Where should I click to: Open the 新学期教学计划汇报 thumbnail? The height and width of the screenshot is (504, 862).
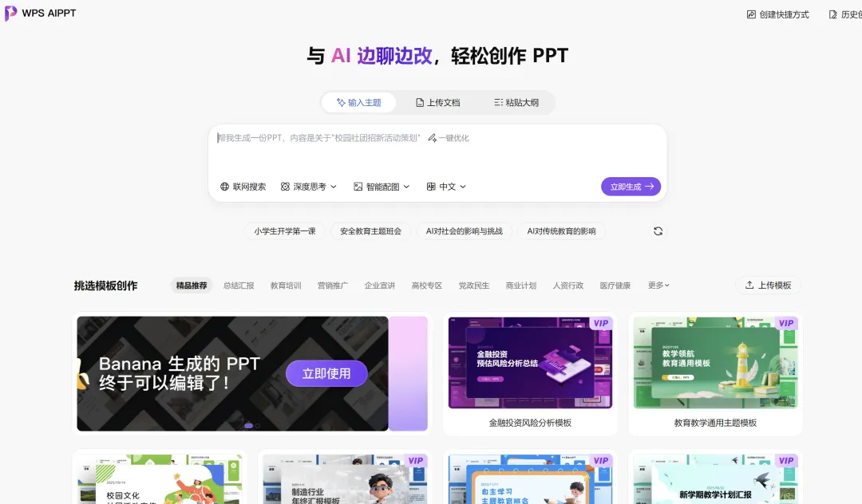point(715,478)
